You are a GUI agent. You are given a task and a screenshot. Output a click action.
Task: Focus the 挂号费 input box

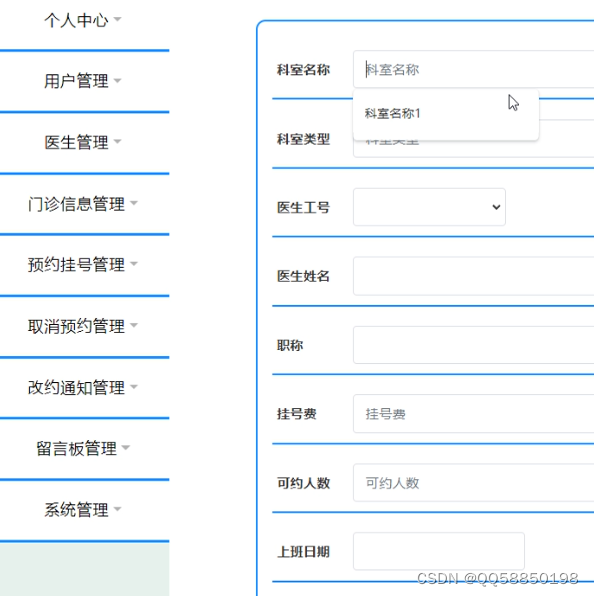pyautogui.click(x=474, y=414)
